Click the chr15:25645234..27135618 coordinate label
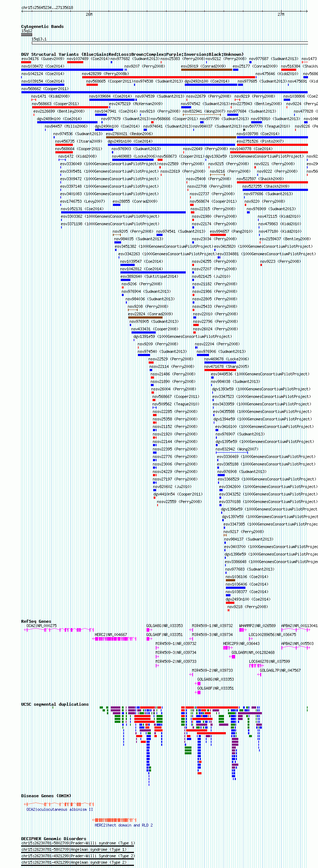This screenshot has width=318, height=868. 47,8
